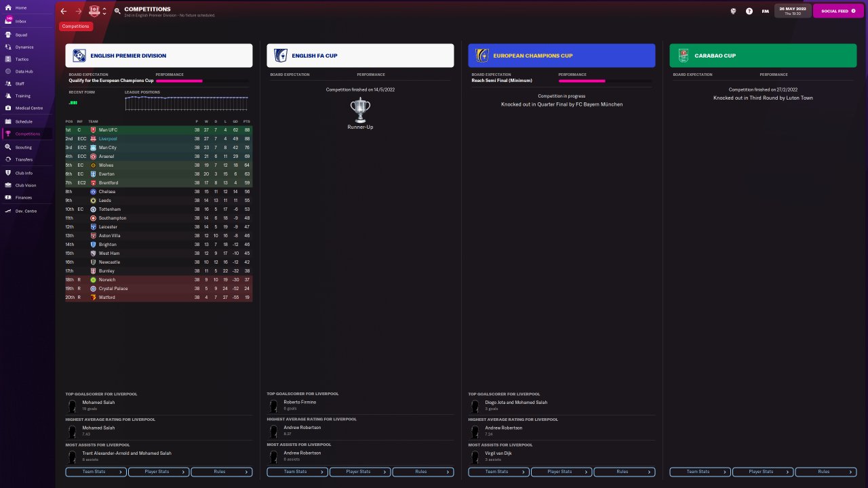Viewport: 868px width, 488px height.
Task: Click the Man UFC badge in the table
Action: pos(93,129)
